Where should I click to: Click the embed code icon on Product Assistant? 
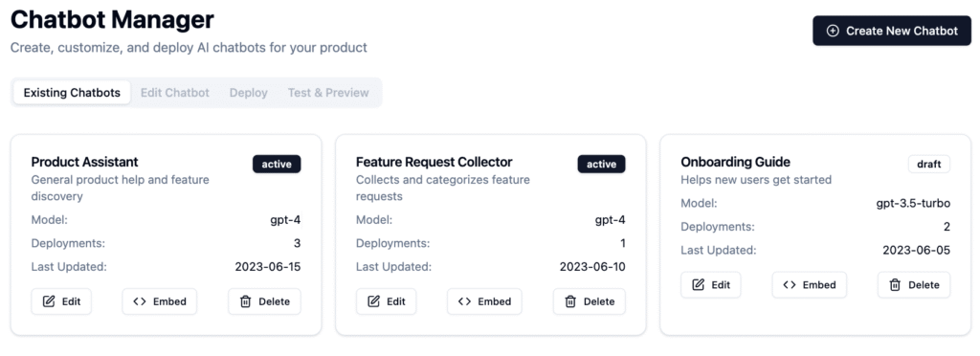(x=140, y=301)
